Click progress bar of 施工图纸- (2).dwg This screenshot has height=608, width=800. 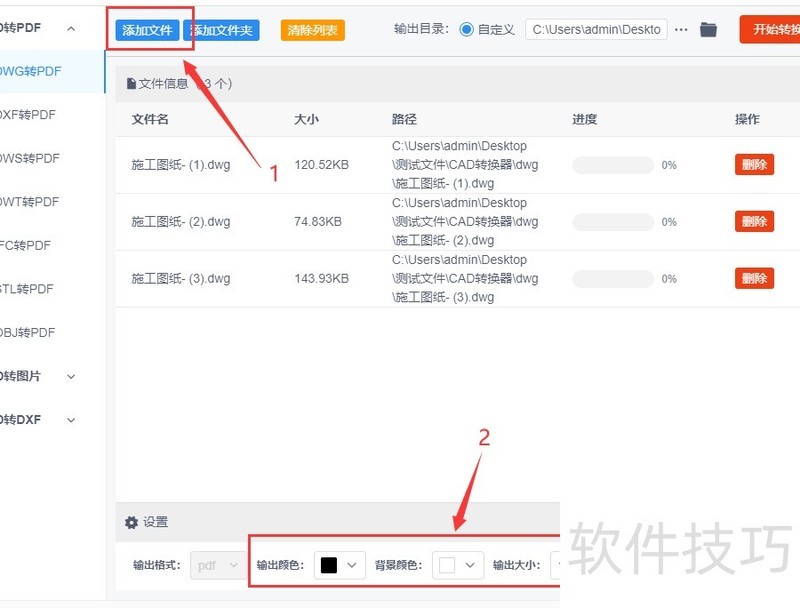[x=613, y=221]
